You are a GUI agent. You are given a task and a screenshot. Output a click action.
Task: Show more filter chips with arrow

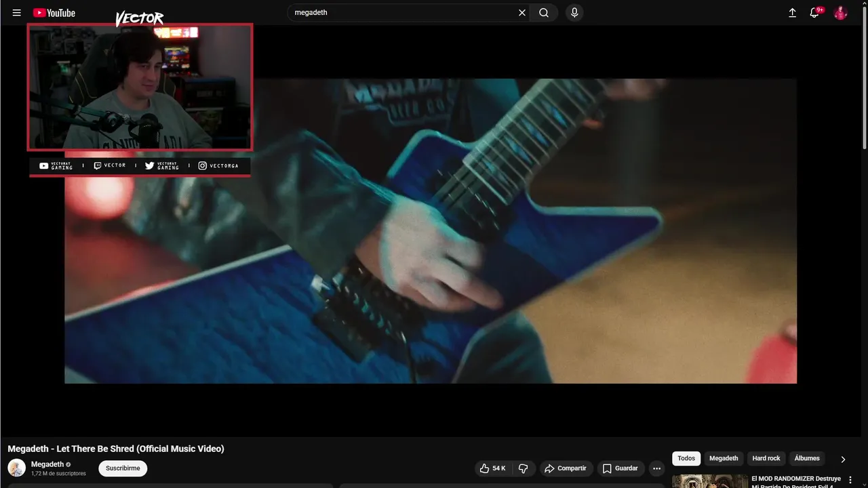click(x=843, y=460)
